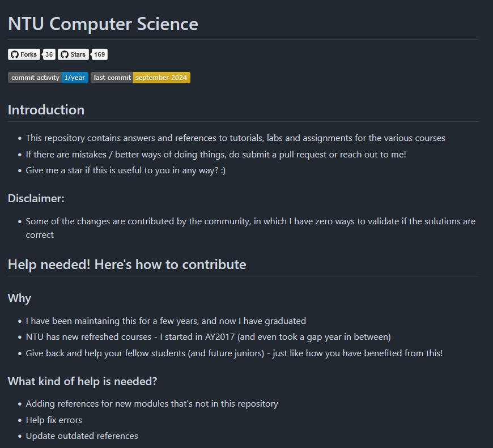Click the commit activity 1/year badge

[x=48, y=78]
